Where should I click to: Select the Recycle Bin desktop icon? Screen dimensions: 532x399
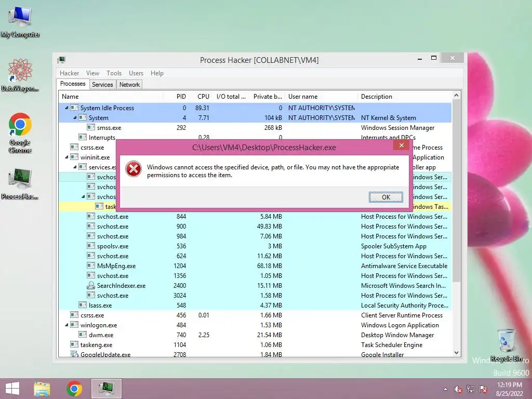click(506, 345)
